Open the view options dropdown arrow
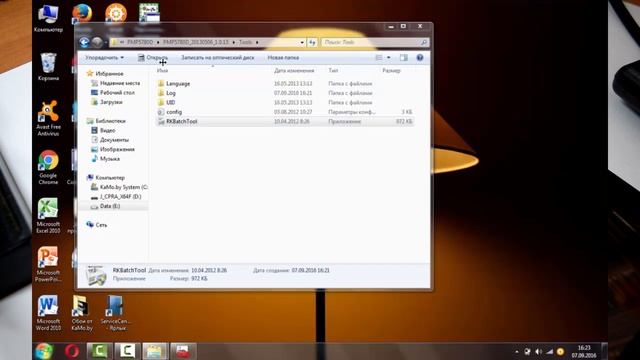Screen dimensions: 640x360 coord(389,58)
